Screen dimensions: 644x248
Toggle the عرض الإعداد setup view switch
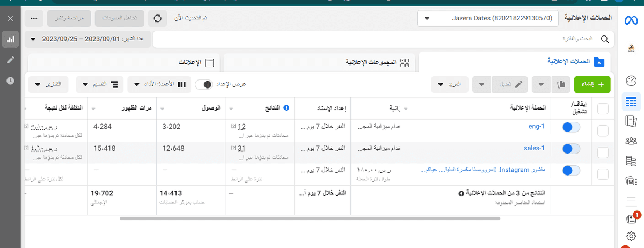coord(204,84)
